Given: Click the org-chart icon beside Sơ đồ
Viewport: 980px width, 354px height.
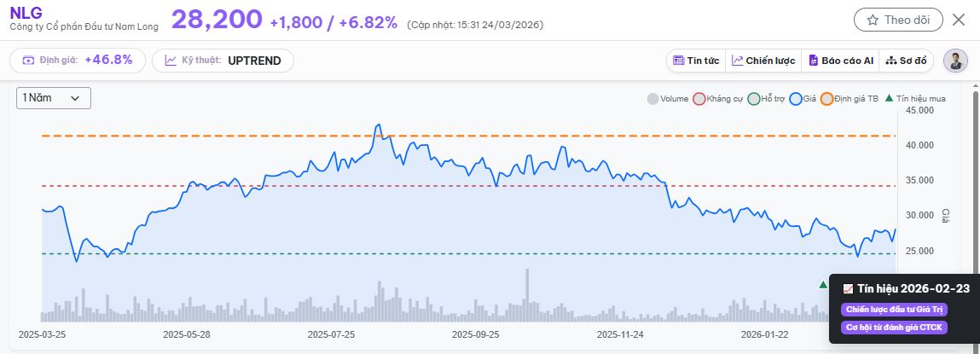Looking at the screenshot, I should [891, 61].
